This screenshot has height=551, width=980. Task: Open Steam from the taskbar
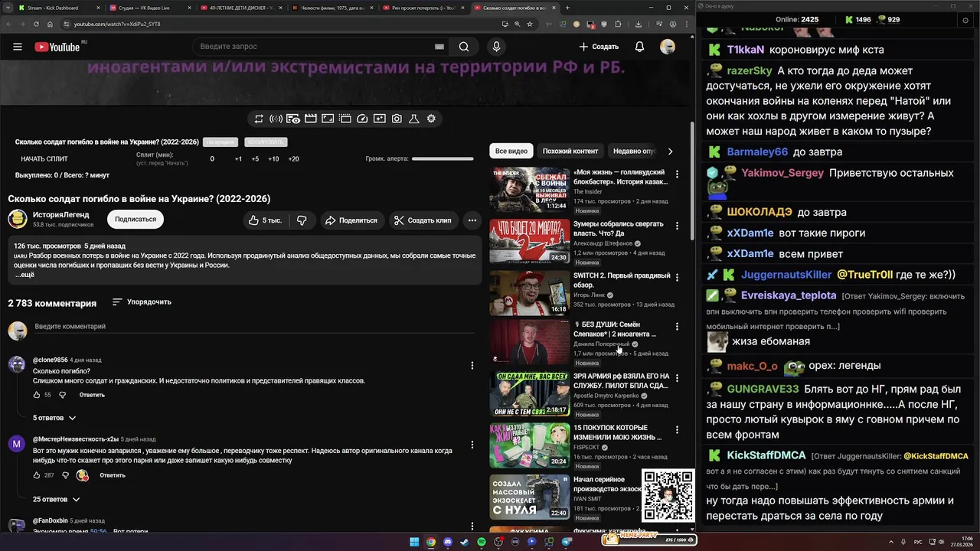pyautogui.click(x=465, y=542)
